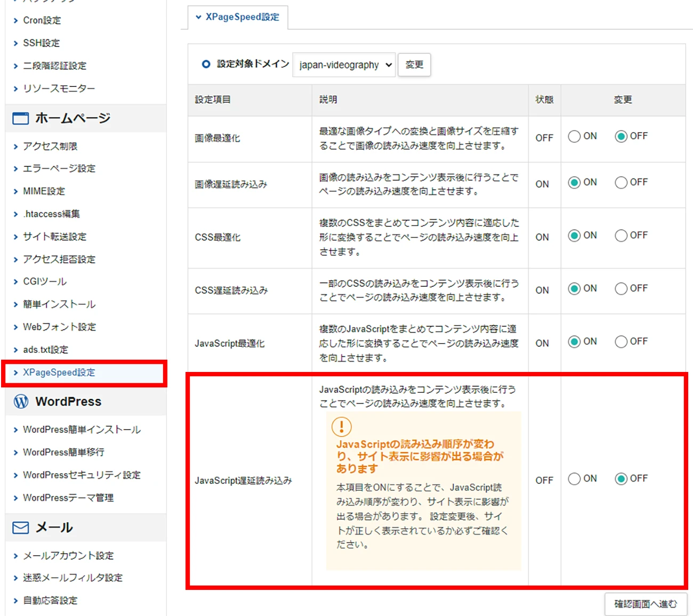
Task: Turn JavaScript最適化 OFF
Action: [x=621, y=342]
